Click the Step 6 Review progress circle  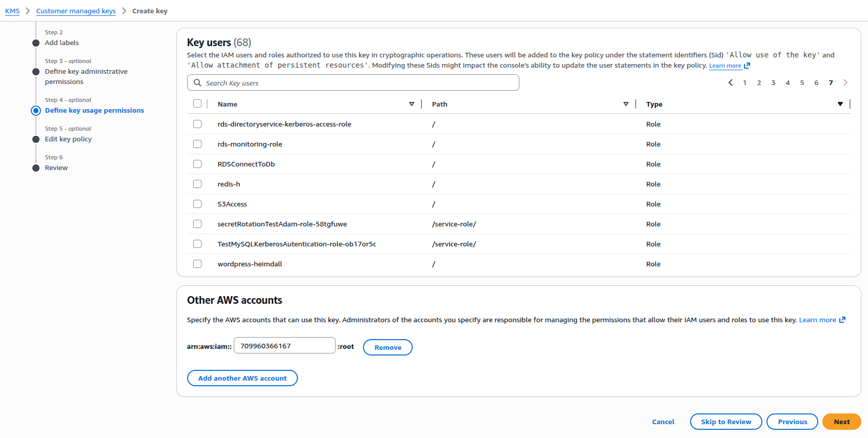click(x=35, y=168)
